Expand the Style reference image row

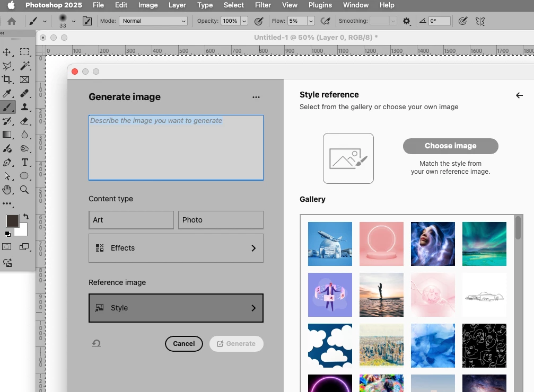coord(176,308)
